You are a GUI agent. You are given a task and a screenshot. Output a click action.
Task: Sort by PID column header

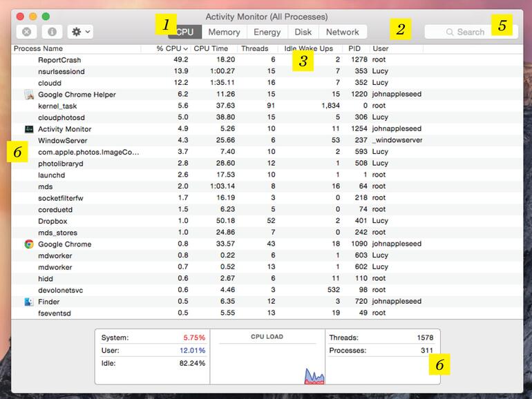[354, 49]
